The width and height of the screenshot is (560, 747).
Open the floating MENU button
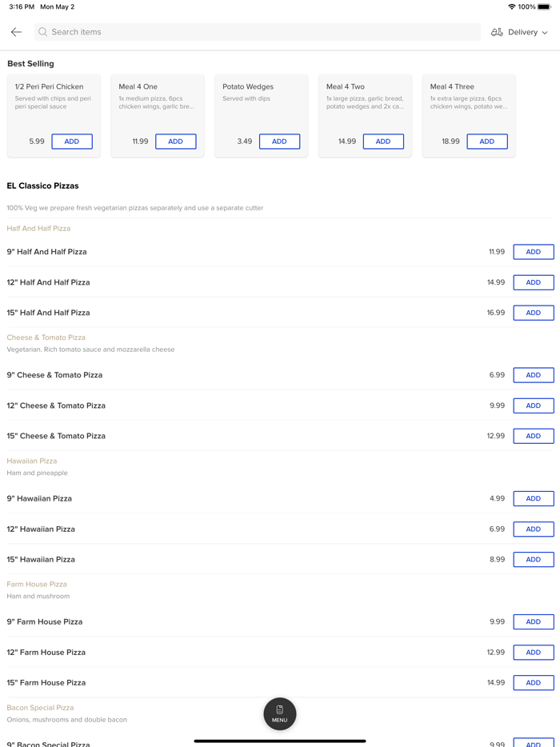point(280,713)
